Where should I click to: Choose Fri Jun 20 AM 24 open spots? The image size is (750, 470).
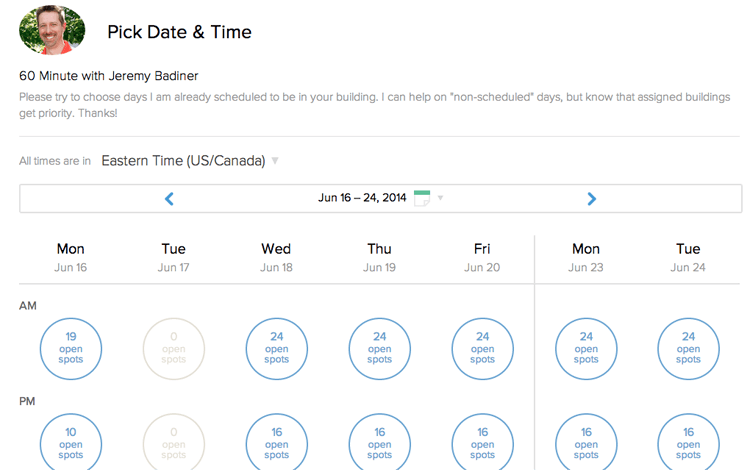tap(482, 349)
